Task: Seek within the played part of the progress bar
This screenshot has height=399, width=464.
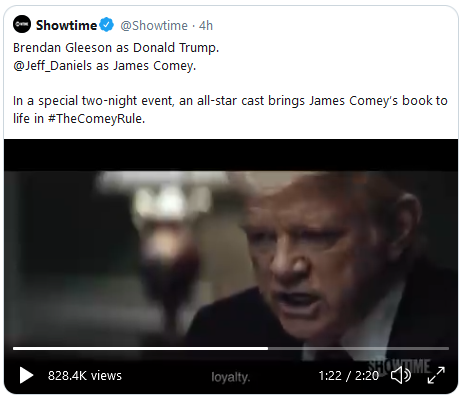Action: click(x=140, y=348)
